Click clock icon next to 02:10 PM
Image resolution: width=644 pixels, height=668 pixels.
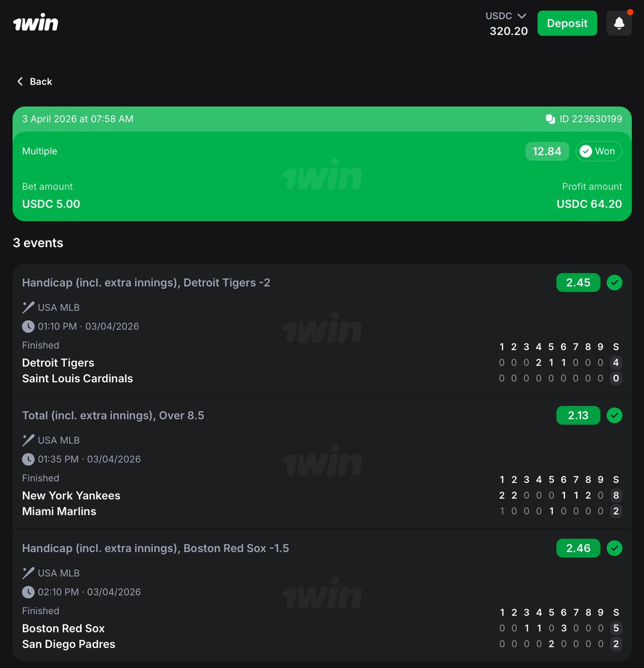pyautogui.click(x=28, y=592)
